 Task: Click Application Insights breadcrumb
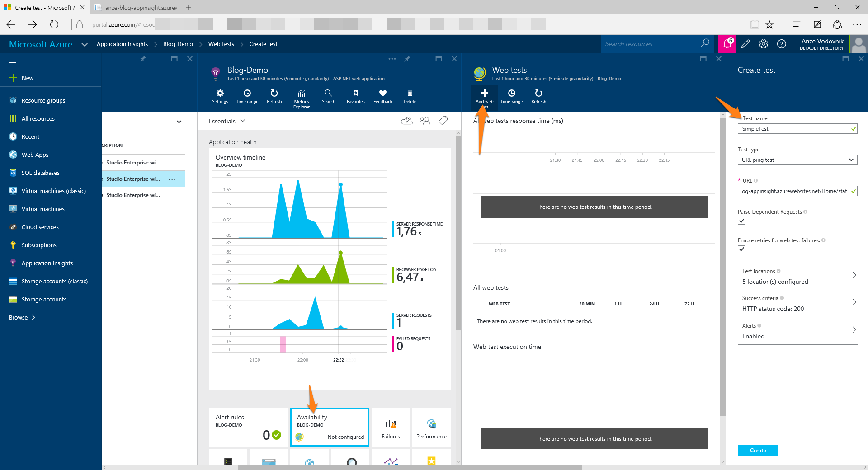point(122,44)
